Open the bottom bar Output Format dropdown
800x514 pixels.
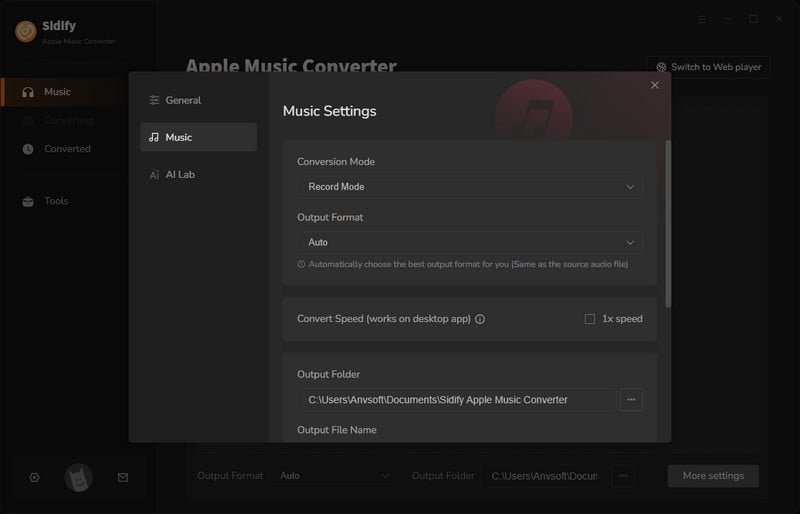pyautogui.click(x=334, y=476)
